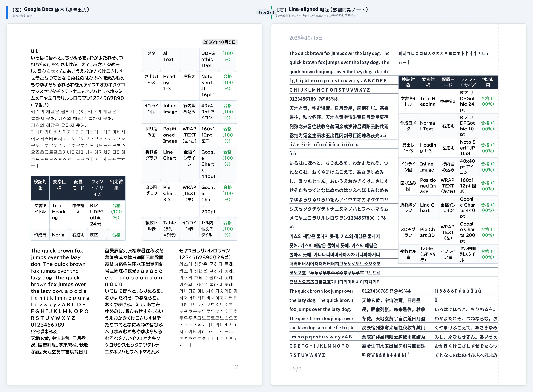
Task: Click the "配置モード" header on the left page
Action: point(78,188)
